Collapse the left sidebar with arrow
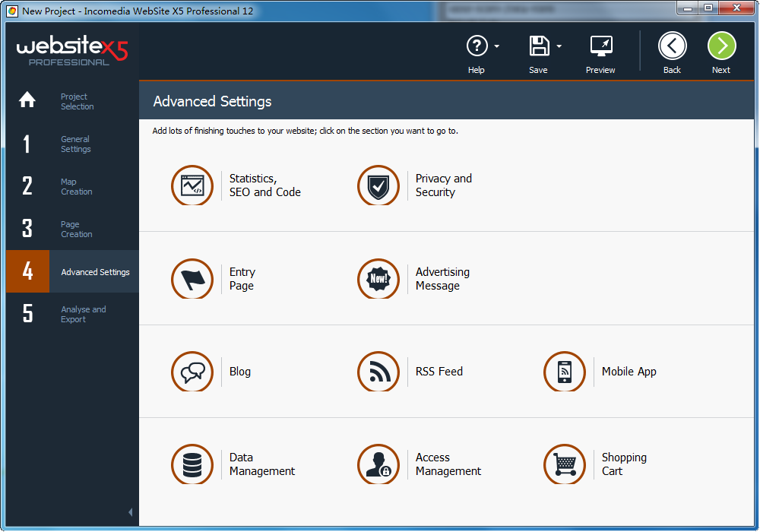The width and height of the screenshot is (760, 532). (x=130, y=512)
